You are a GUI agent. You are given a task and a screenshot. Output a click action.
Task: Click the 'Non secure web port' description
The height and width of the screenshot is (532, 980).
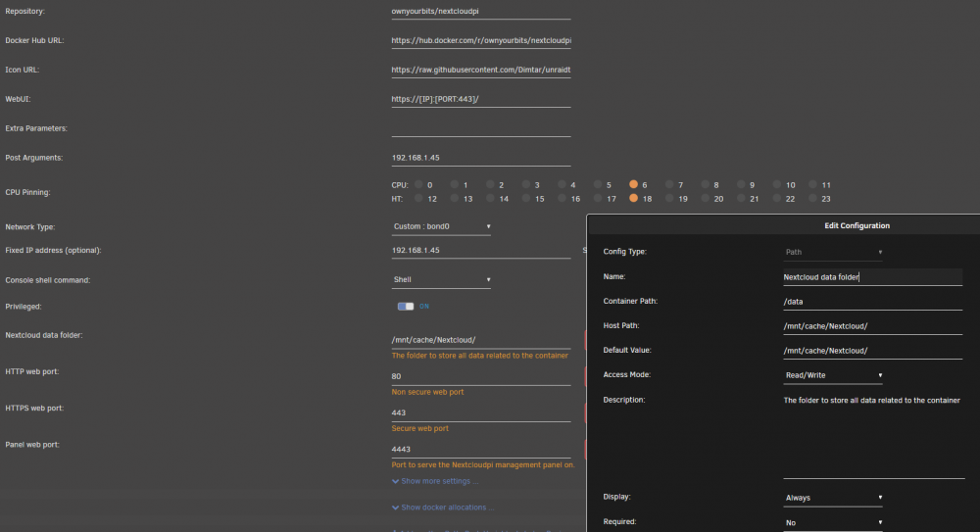427,392
